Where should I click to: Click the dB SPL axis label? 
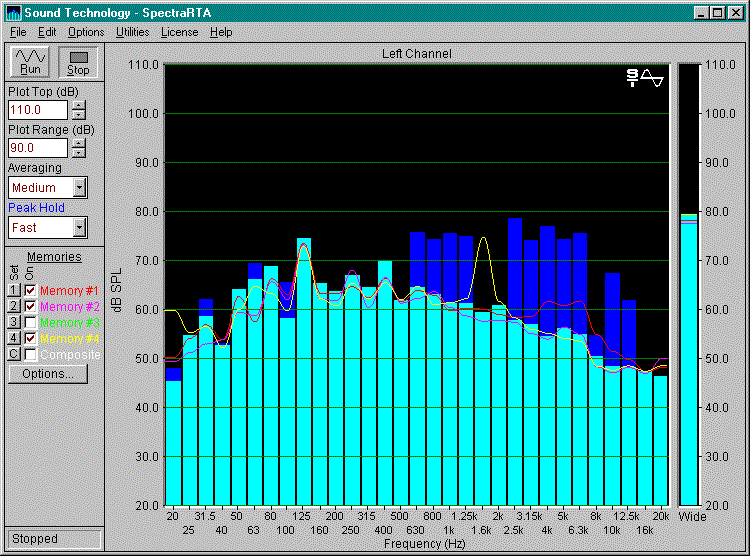(116, 290)
